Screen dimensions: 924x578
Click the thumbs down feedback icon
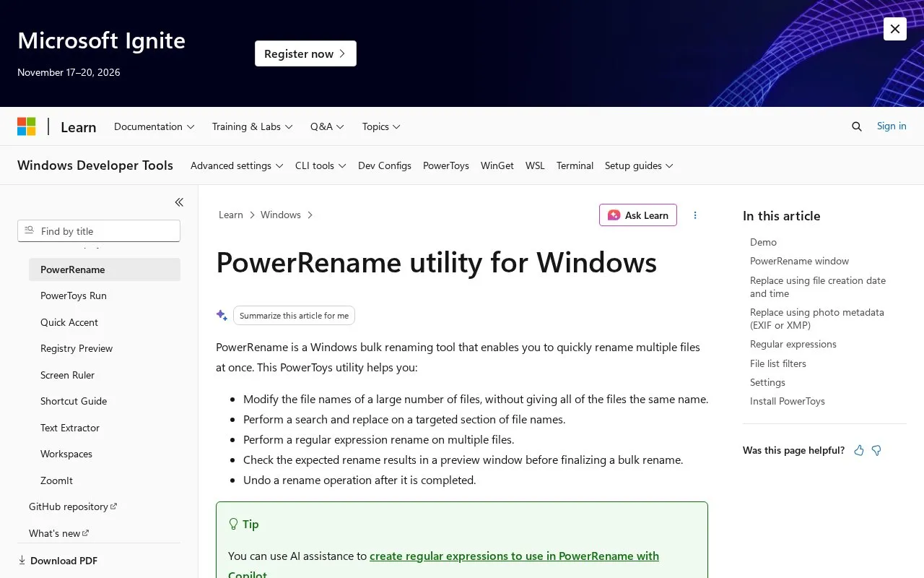point(876,450)
